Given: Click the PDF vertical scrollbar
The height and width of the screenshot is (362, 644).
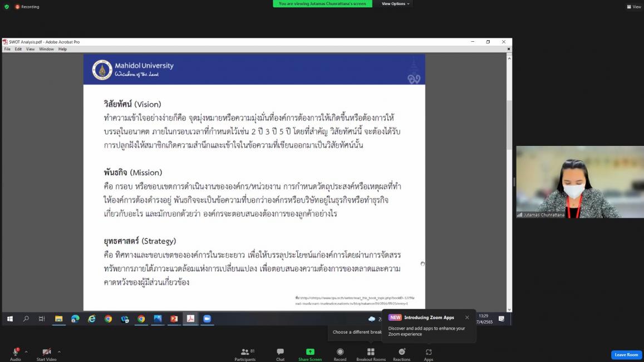Looking at the screenshot, I should pos(509,128).
